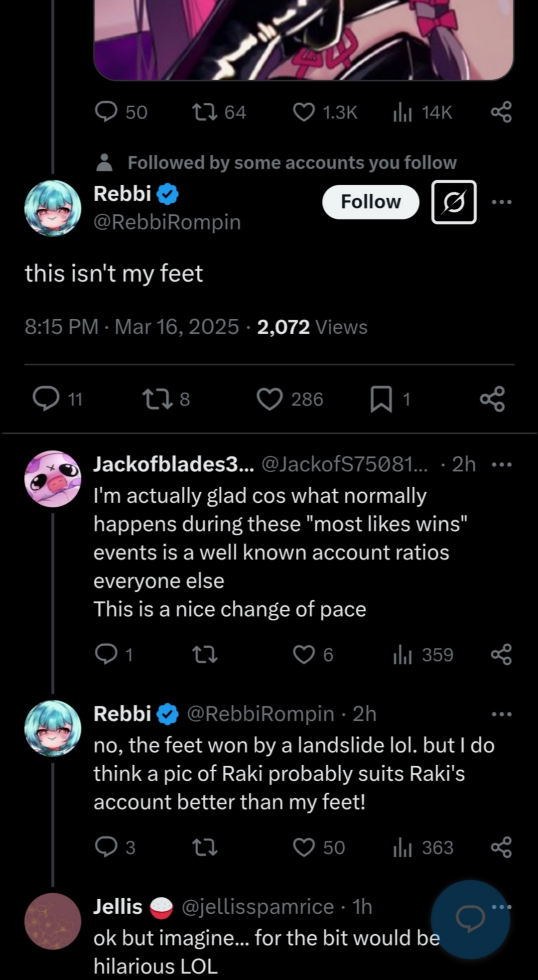The width and height of the screenshot is (538, 980).
Task: Tap the floating compose reply button
Action: point(470,919)
